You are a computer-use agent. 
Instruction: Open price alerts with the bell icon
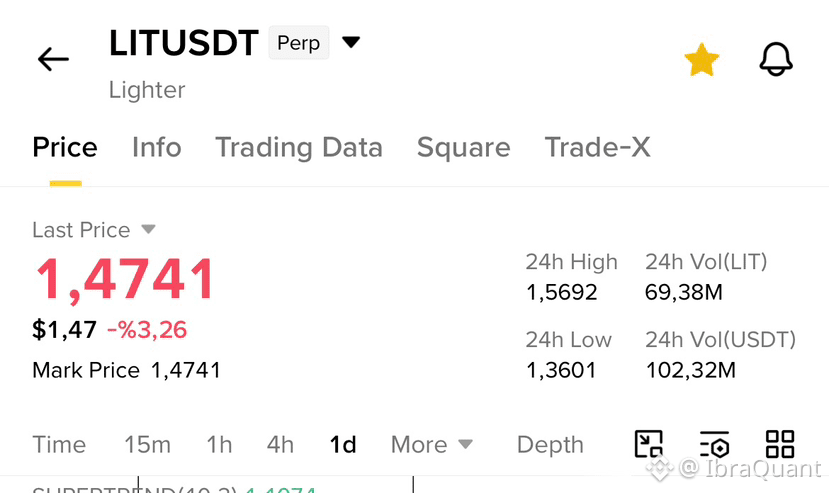tap(776, 59)
